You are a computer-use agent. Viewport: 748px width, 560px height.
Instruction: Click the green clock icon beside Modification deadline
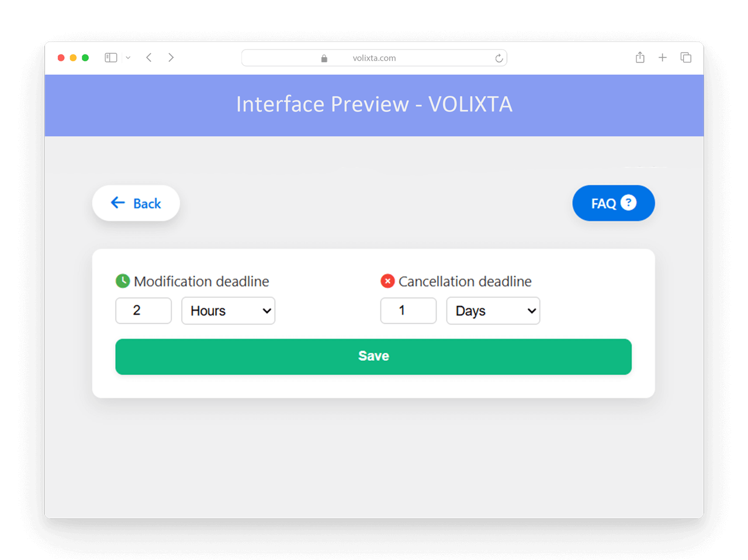[x=123, y=281]
